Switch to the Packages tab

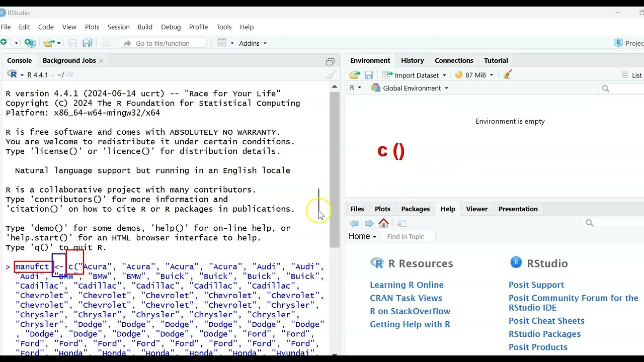(416, 209)
